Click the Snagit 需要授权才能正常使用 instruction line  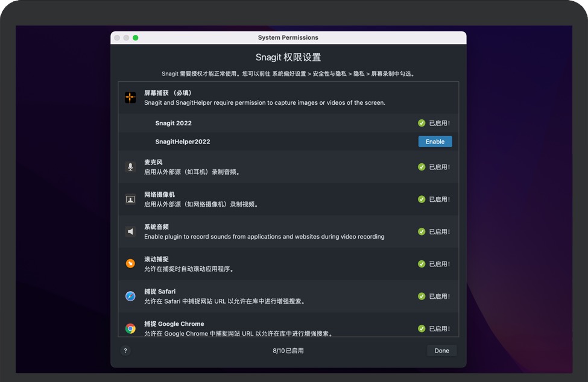pos(288,74)
